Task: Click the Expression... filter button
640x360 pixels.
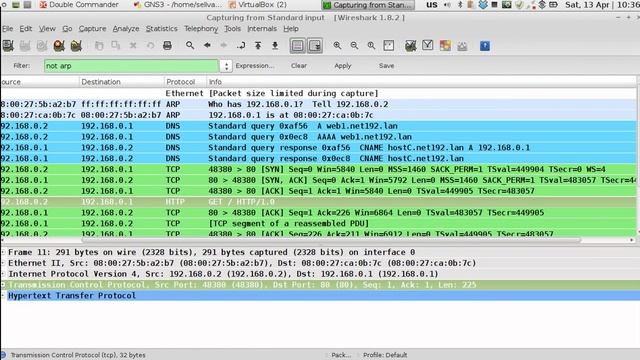Action: (255, 65)
